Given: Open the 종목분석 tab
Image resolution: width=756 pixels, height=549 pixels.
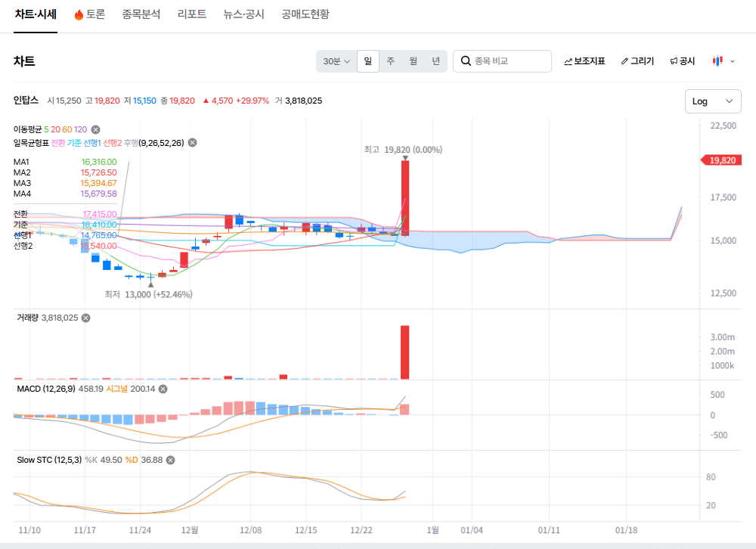Looking at the screenshot, I should tap(141, 14).
